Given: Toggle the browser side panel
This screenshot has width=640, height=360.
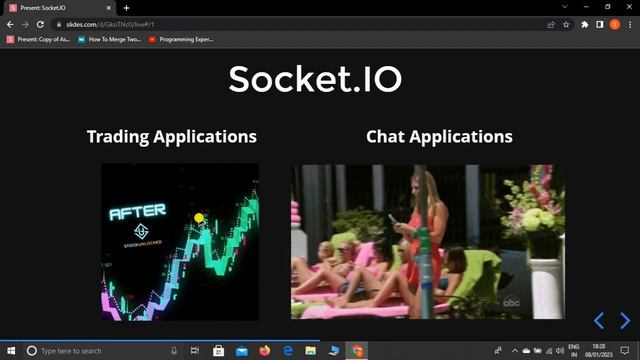Looking at the screenshot, I should (x=600, y=25).
